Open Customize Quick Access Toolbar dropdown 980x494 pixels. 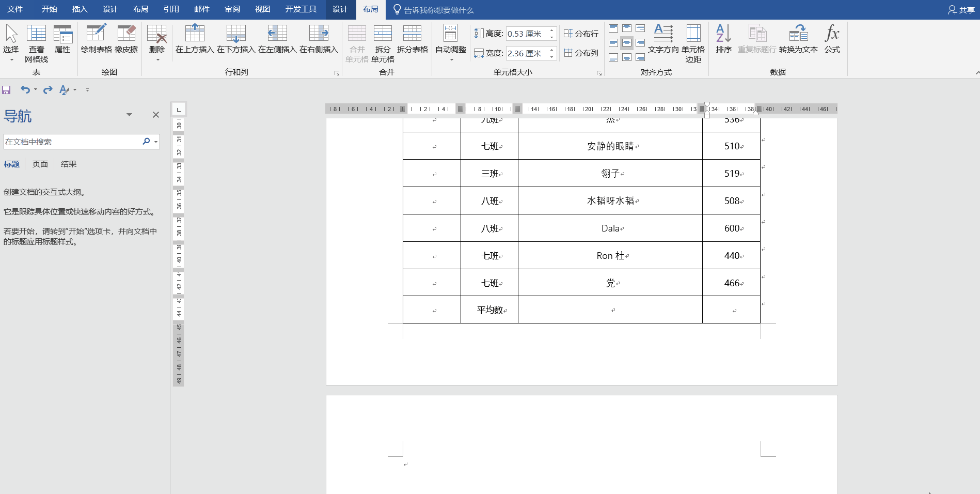click(x=87, y=90)
